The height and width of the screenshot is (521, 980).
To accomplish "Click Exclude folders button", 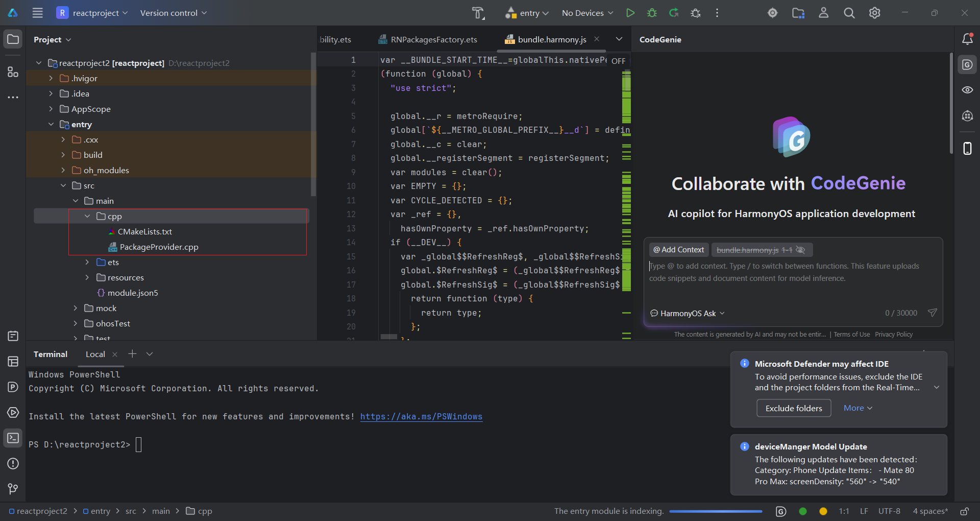I will click(x=794, y=408).
